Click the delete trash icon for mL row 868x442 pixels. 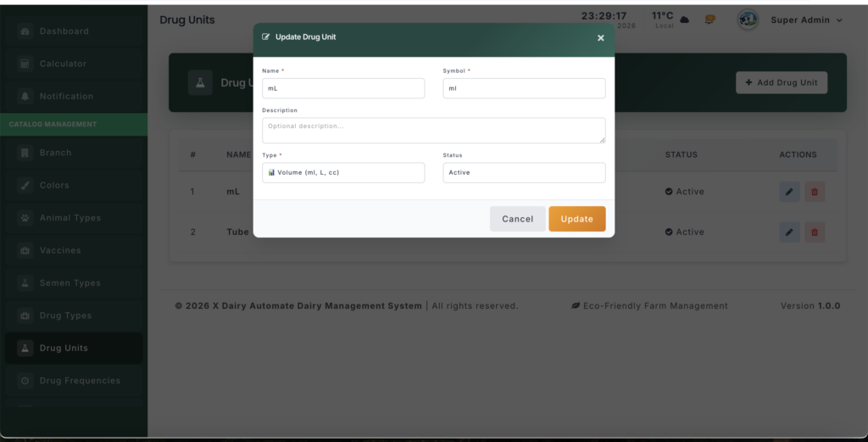[815, 192]
